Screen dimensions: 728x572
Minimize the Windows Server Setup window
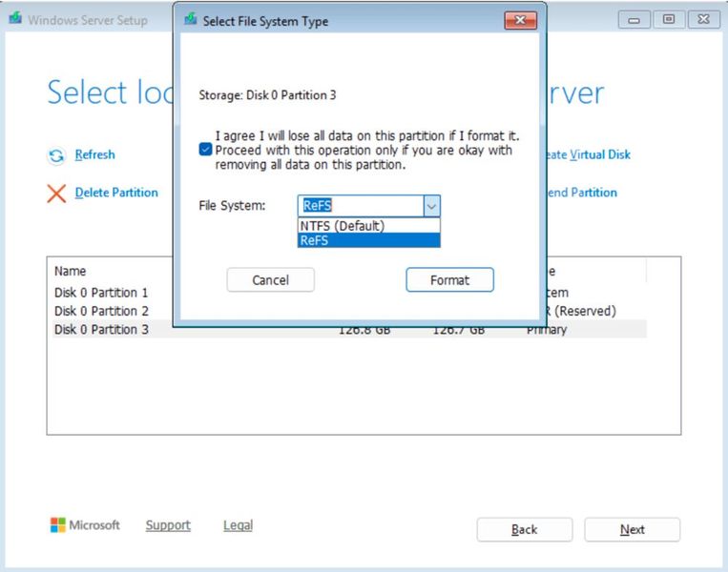pyautogui.click(x=634, y=19)
